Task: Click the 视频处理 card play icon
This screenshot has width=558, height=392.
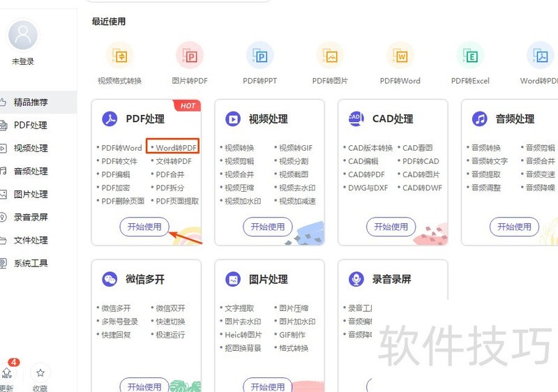Action: point(233,119)
